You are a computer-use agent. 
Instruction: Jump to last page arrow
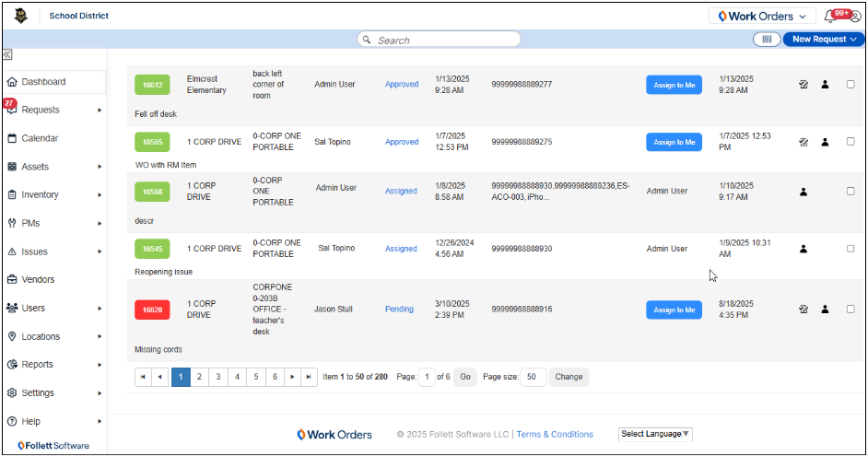(x=309, y=377)
